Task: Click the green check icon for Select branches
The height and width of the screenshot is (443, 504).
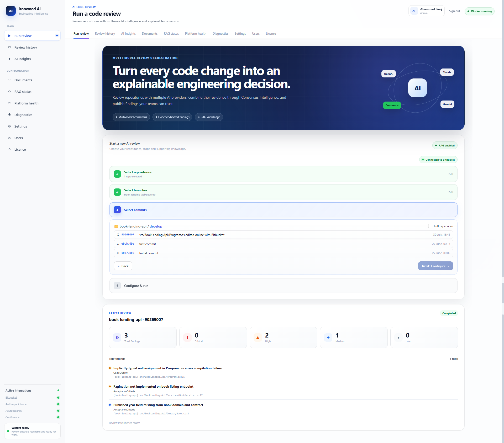Action: [117, 192]
